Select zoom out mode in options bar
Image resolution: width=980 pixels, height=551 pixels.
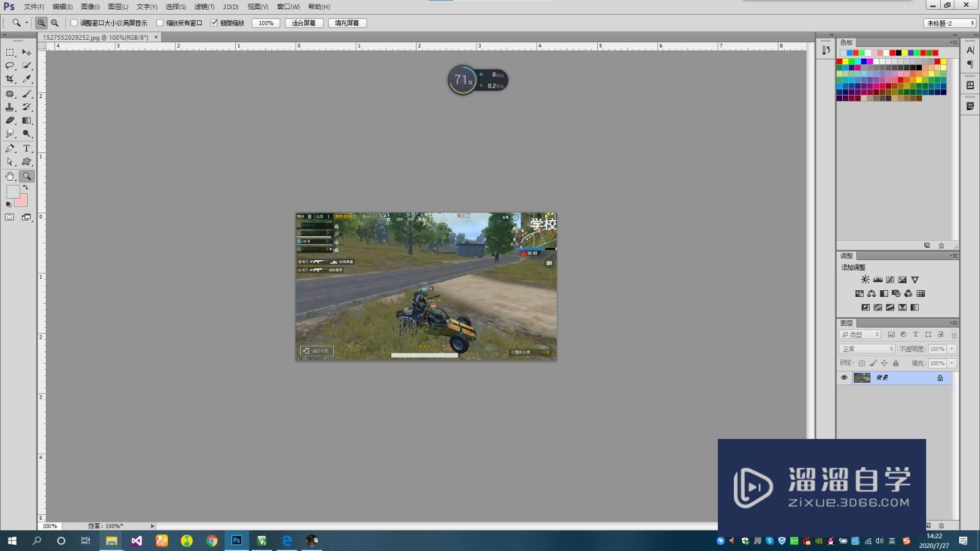pos(55,23)
